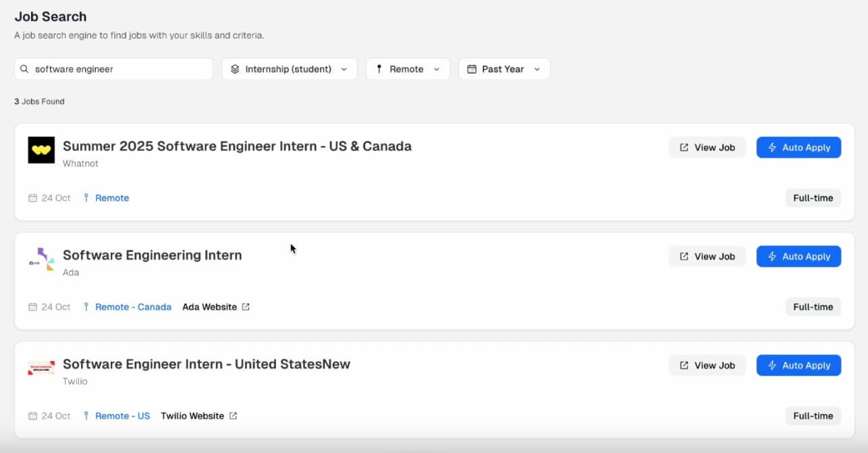Open the Remote location dropdown

pyautogui.click(x=408, y=69)
